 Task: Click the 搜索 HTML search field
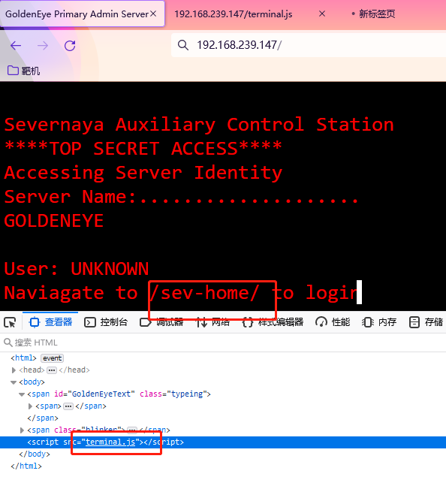pos(223,343)
